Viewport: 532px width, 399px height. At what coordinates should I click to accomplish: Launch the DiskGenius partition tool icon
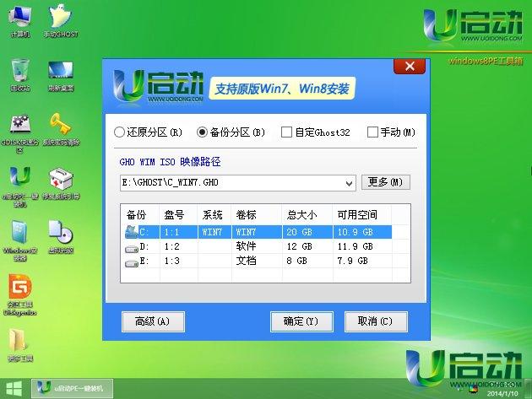click(x=20, y=295)
